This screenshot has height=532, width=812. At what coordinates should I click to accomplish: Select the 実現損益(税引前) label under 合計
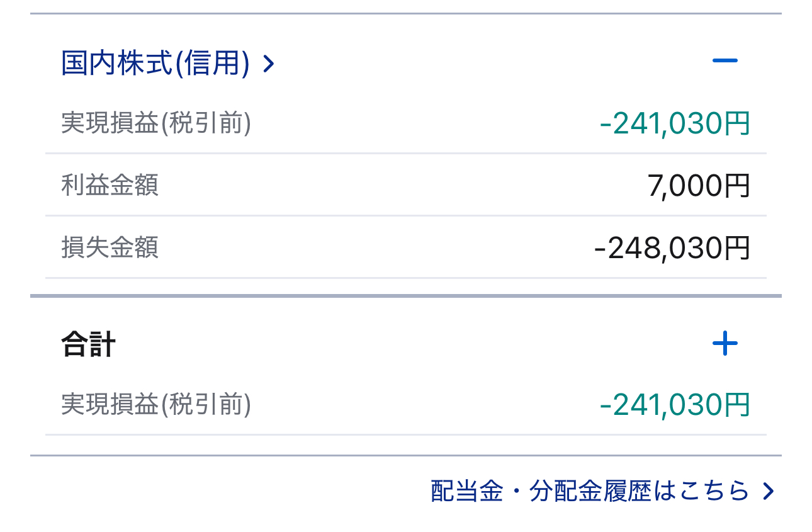tap(156, 404)
